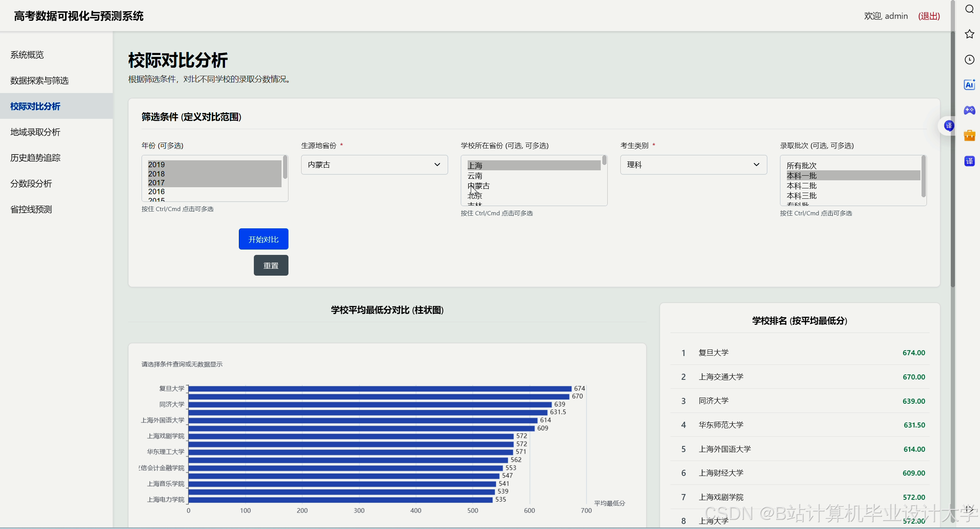This screenshot has height=529, width=980.
Task: Select 本科二批 in the admission batch list
Action: pos(802,186)
